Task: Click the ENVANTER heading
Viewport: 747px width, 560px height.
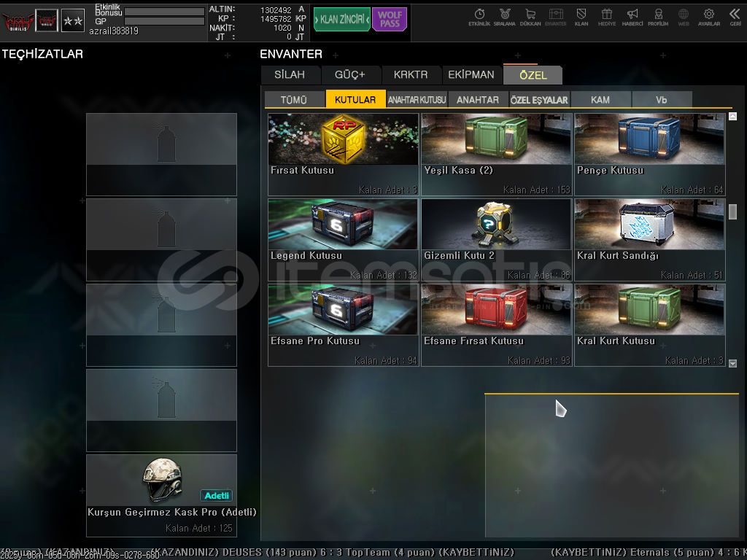Action: click(x=291, y=54)
